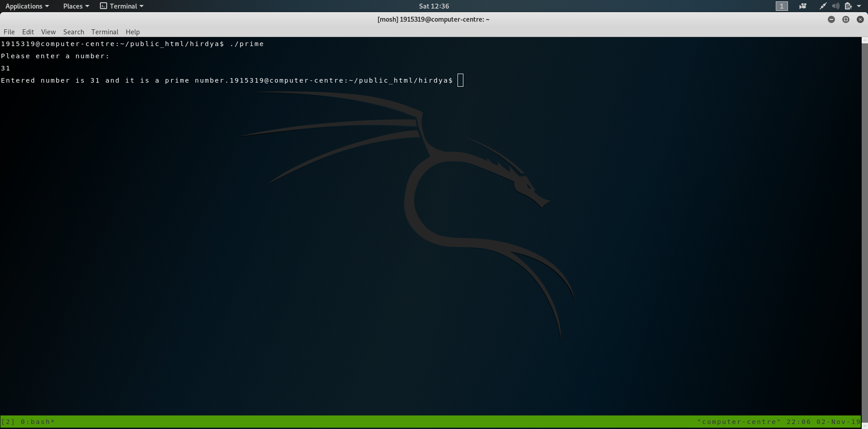Viewport: 868px width, 429px height.
Task: Click the screen recorder camera icon
Action: coord(803,6)
